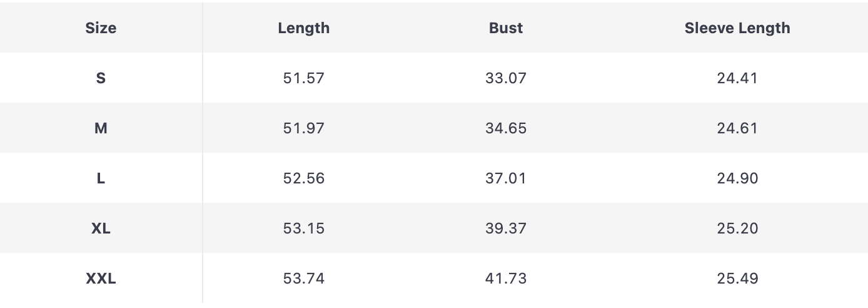Viewport: 868px width, 308px height.
Task: Choose the XXL size row label
Action: click(x=101, y=279)
